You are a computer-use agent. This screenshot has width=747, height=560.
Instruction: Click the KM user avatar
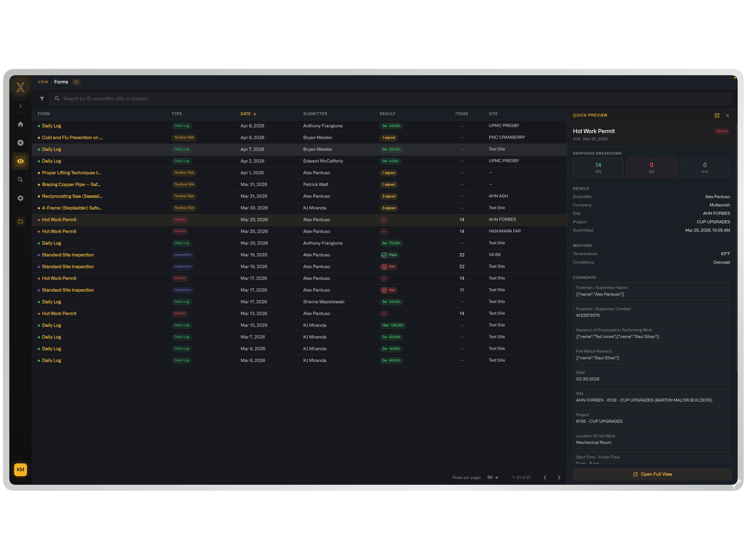(x=21, y=470)
